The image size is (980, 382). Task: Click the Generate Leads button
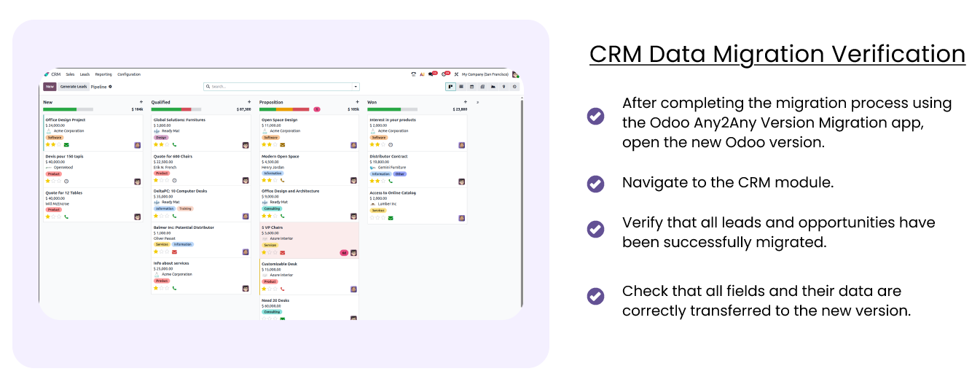click(74, 87)
